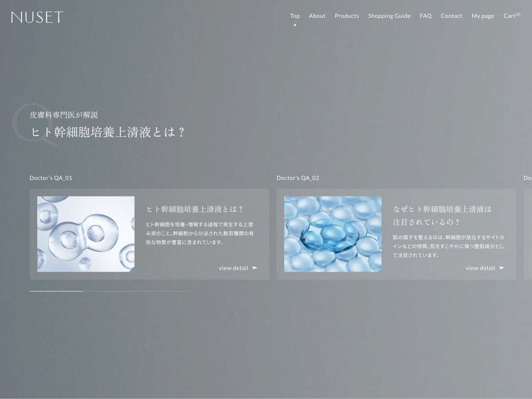This screenshot has height=399, width=532.
Task: Open the FAQ page
Action: pos(426,16)
